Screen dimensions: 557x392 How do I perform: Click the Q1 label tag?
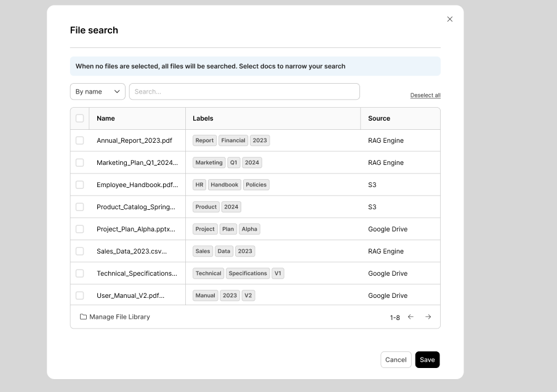tap(233, 162)
